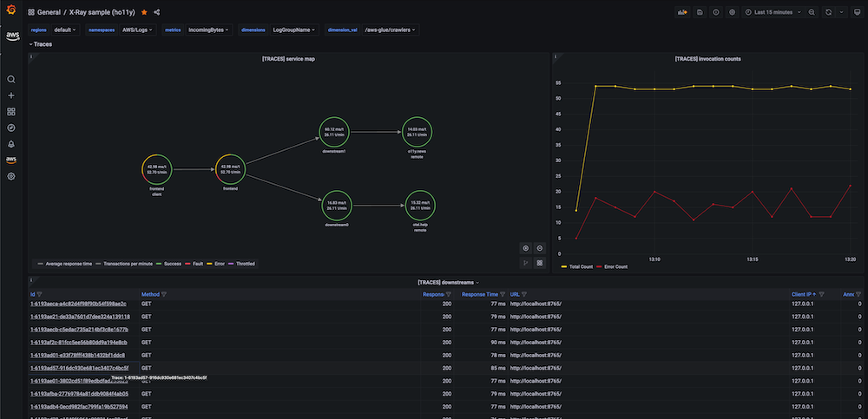
Task: Sort by the Method column header
Action: [150, 294]
